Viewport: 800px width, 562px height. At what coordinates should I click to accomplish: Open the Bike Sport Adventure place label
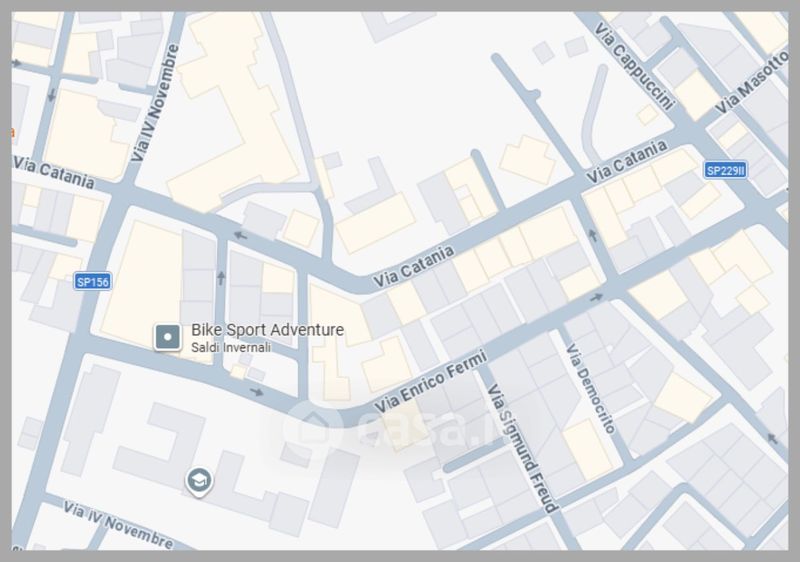point(267,330)
